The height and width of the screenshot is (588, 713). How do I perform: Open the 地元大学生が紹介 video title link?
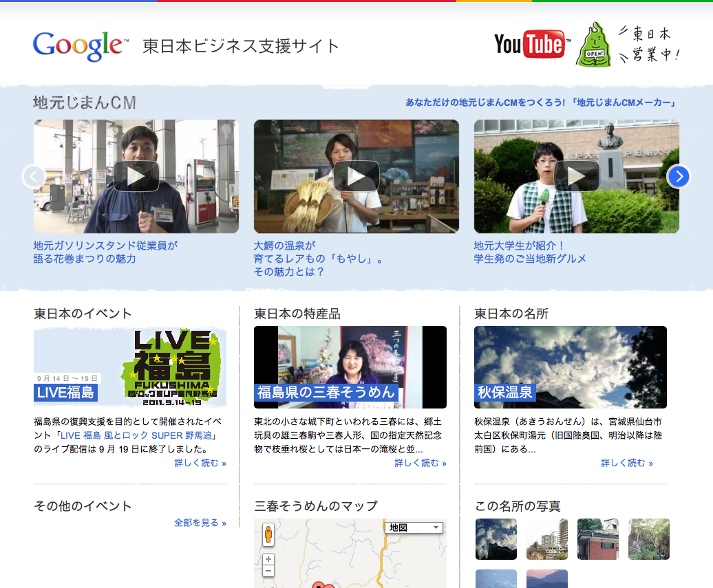click(x=530, y=252)
